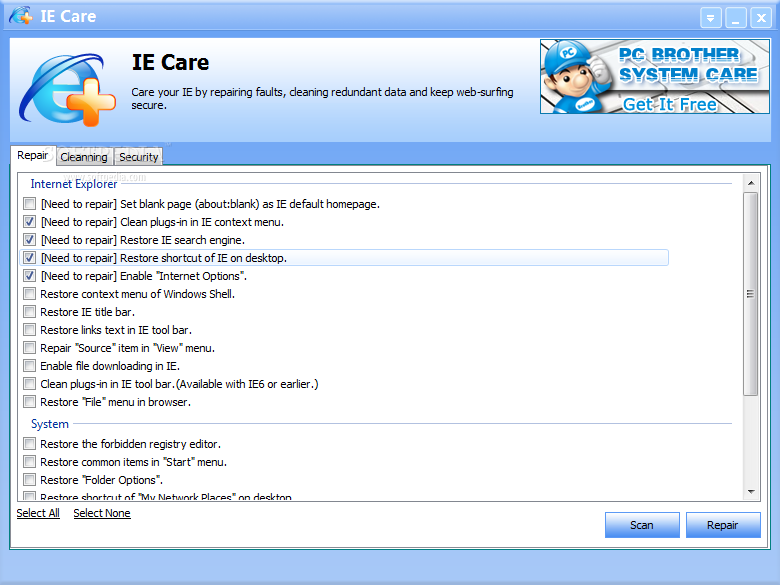
Task: Uncheck Clean plugs-in in IE context menu
Action: point(29,222)
